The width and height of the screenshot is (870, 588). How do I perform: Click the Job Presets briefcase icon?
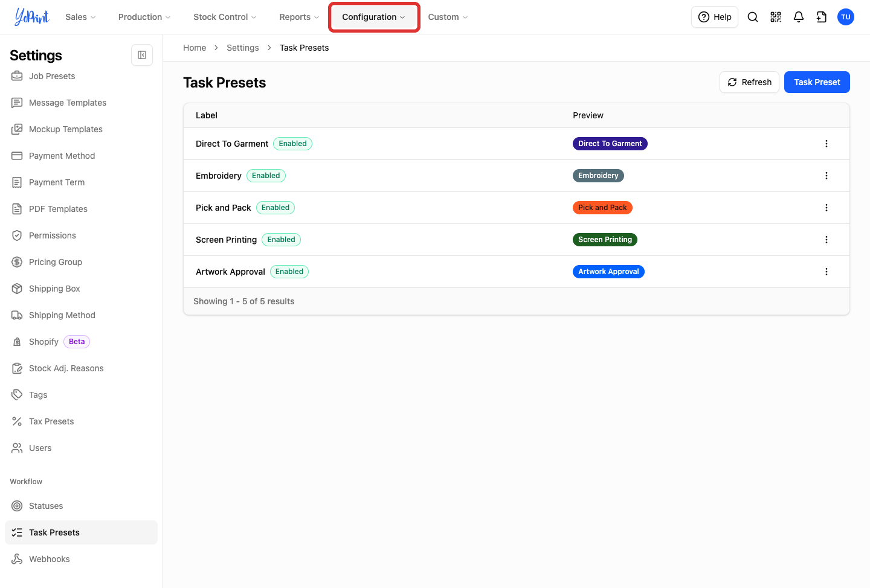click(17, 76)
